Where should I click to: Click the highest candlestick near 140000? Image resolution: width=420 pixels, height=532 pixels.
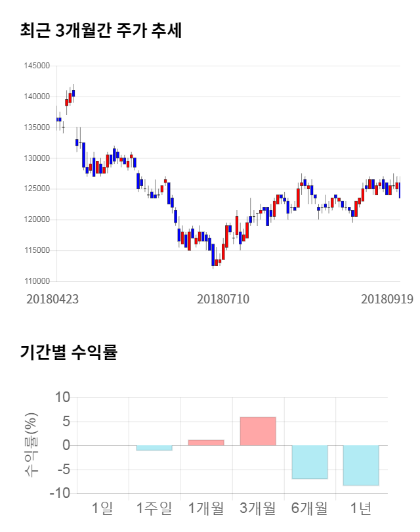pyautogui.click(x=73, y=93)
